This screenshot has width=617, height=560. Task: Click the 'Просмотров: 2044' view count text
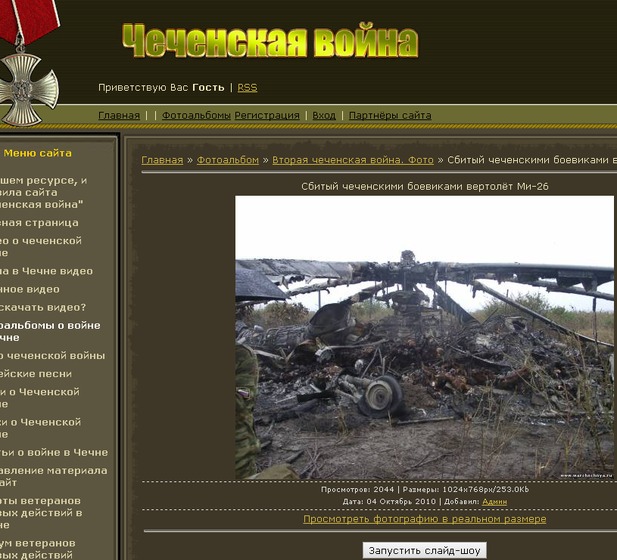(357, 490)
